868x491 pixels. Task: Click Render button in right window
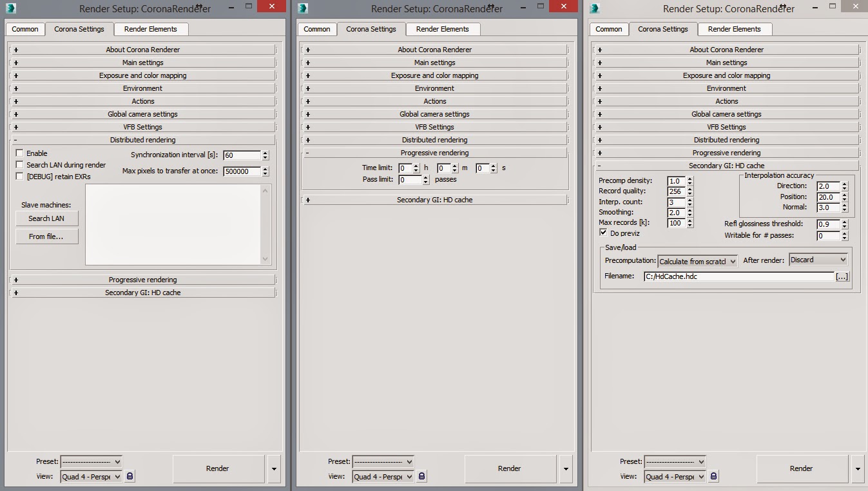tap(802, 468)
